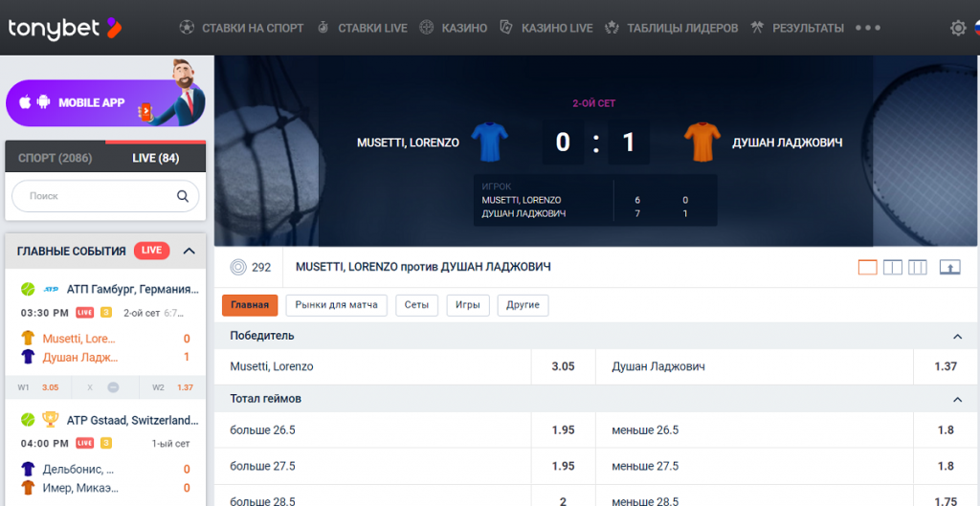
Task: Select the Сеты market tab
Action: coord(416,305)
